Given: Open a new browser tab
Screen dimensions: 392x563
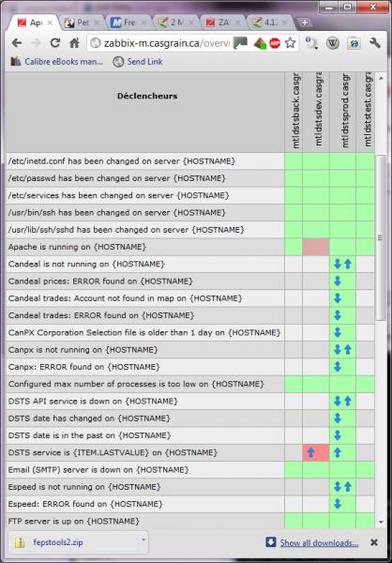Looking at the screenshot, I should 305,23.
